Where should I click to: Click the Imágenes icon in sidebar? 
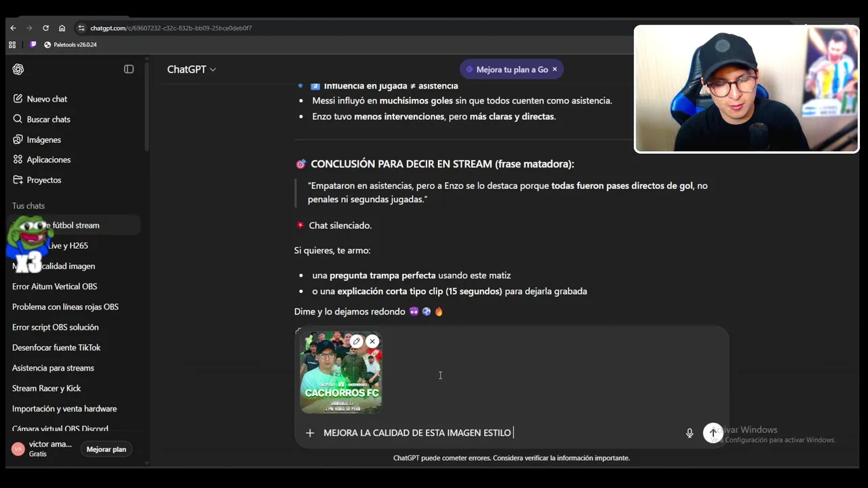click(18, 140)
